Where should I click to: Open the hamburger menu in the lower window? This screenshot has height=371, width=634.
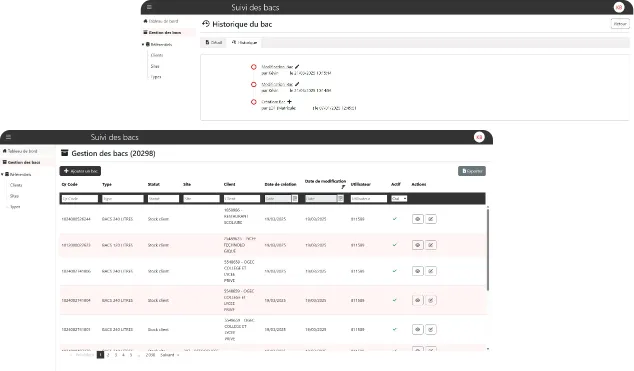click(x=8, y=137)
